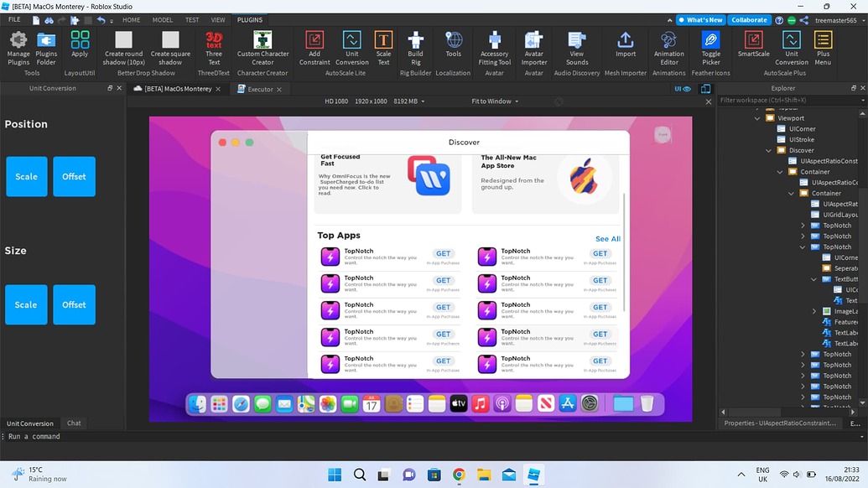Open the Build Rig tool
The height and width of the screenshot is (488, 868).
tap(416, 48)
